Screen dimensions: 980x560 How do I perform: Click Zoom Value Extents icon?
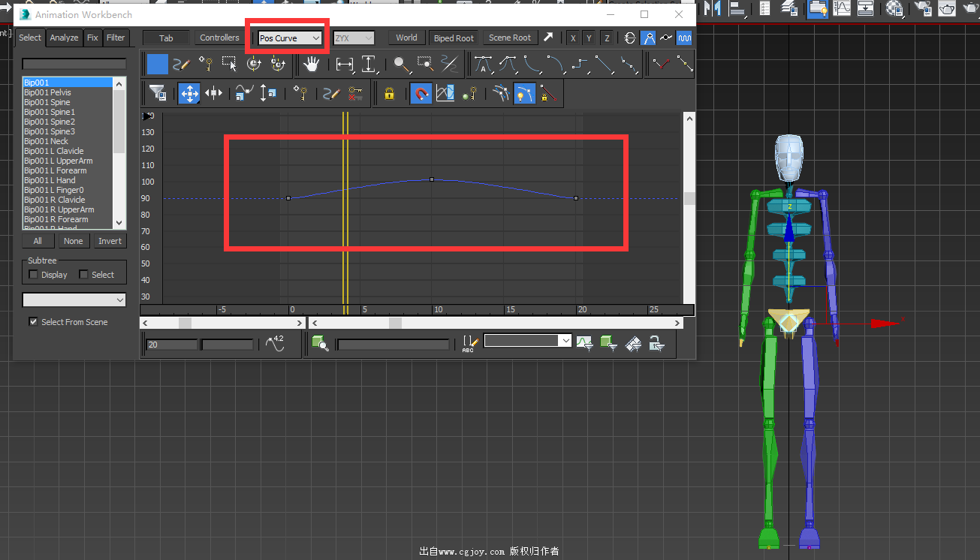point(369,65)
